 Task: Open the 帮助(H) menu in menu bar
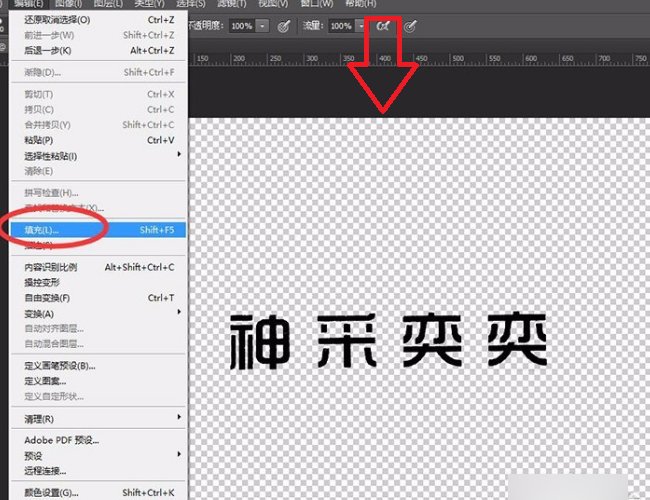coord(361,4)
